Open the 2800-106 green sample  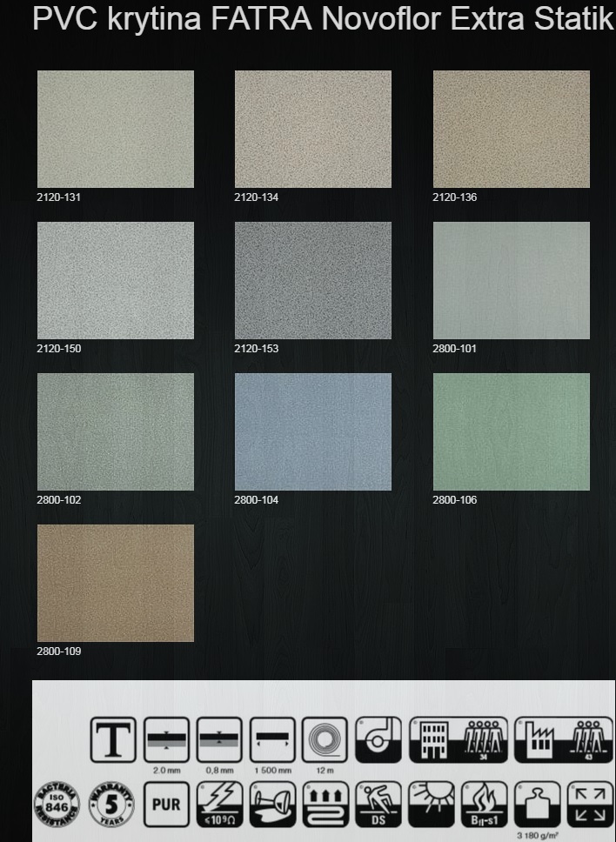pos(512,431)
